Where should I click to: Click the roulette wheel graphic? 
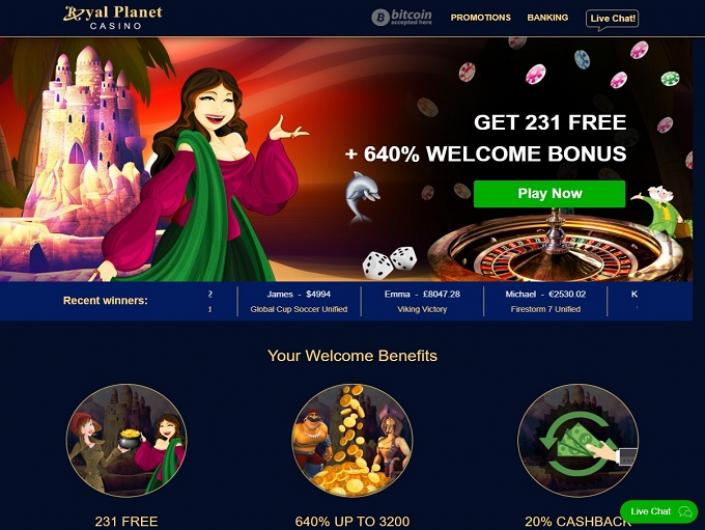tap(557, 249)
